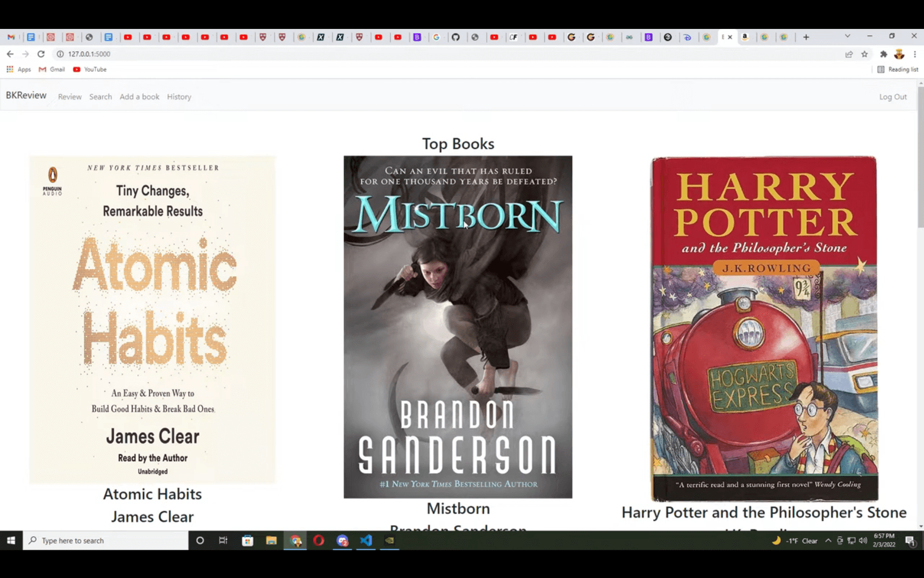Expand the tab search dropdown
Viewport: 924px width, 578px height.
[x=847, y=36]
